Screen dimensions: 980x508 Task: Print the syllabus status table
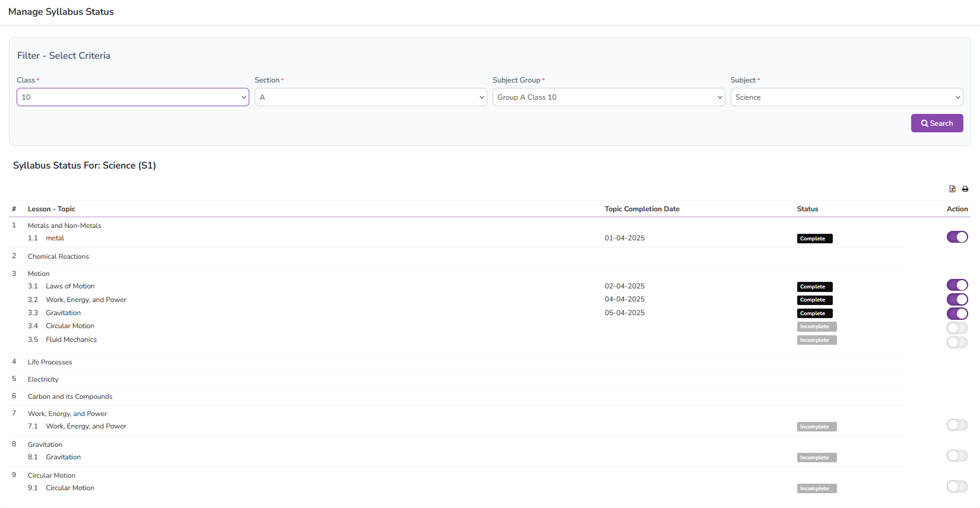(965, 189)
